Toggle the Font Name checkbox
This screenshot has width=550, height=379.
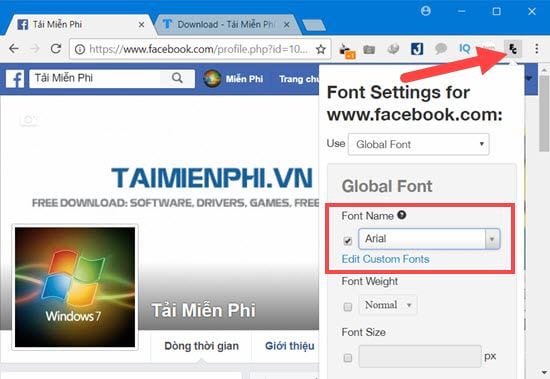click(348, 241)
